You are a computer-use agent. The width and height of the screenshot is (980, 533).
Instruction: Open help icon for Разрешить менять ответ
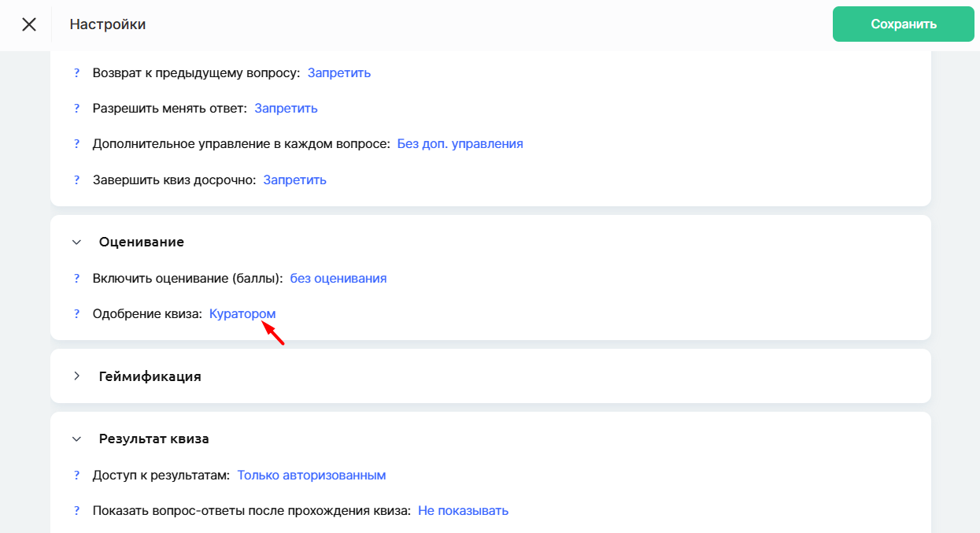[x=77, y=109]
